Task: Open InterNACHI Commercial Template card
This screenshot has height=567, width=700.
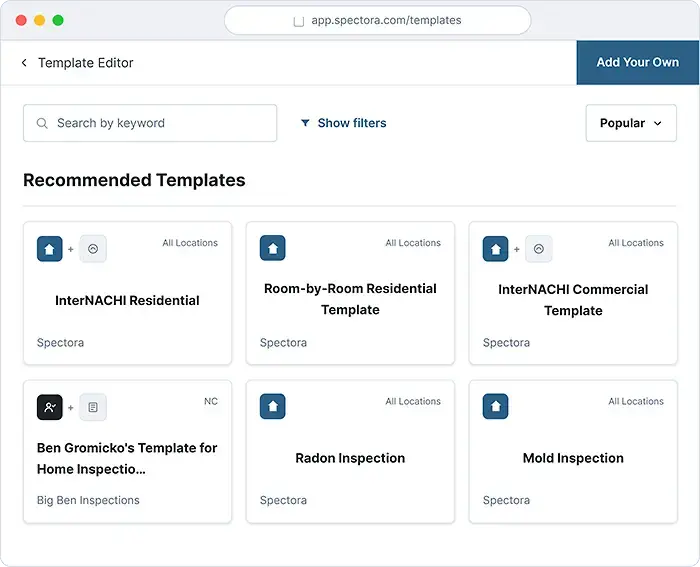Action: click(x=573, y=293)
